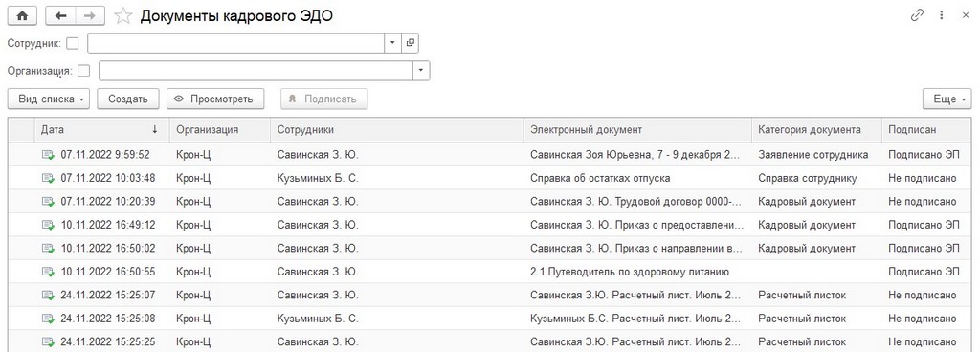
Task: Select Справка сотруднику category cell
Action: pyautogui.click(x=808, y=179)
